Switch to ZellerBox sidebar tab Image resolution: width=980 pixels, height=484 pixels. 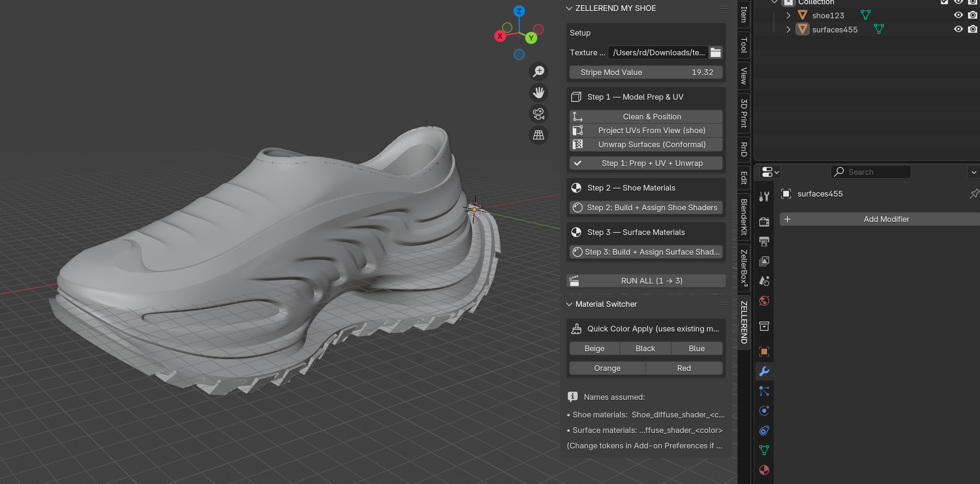(743, 268)
